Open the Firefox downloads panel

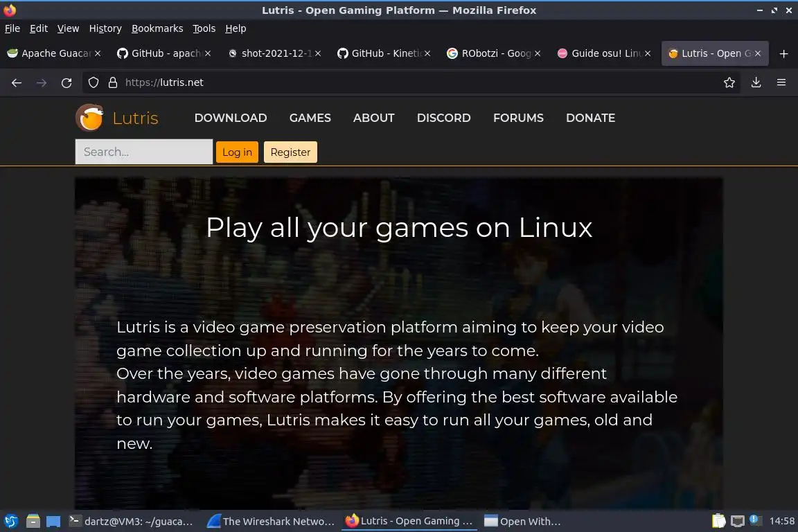tap(756, 82)
